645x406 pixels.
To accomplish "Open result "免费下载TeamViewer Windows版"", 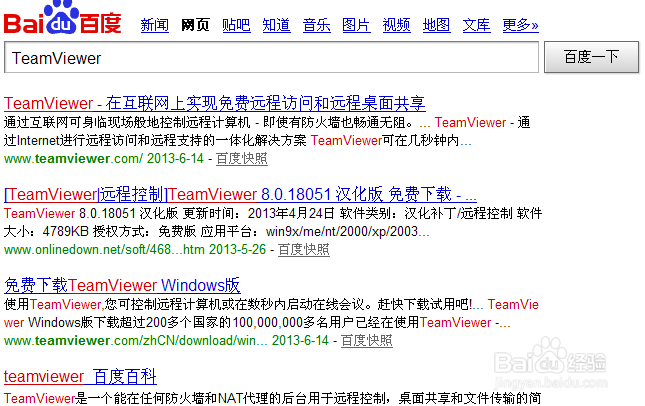I will coord(122,285).
